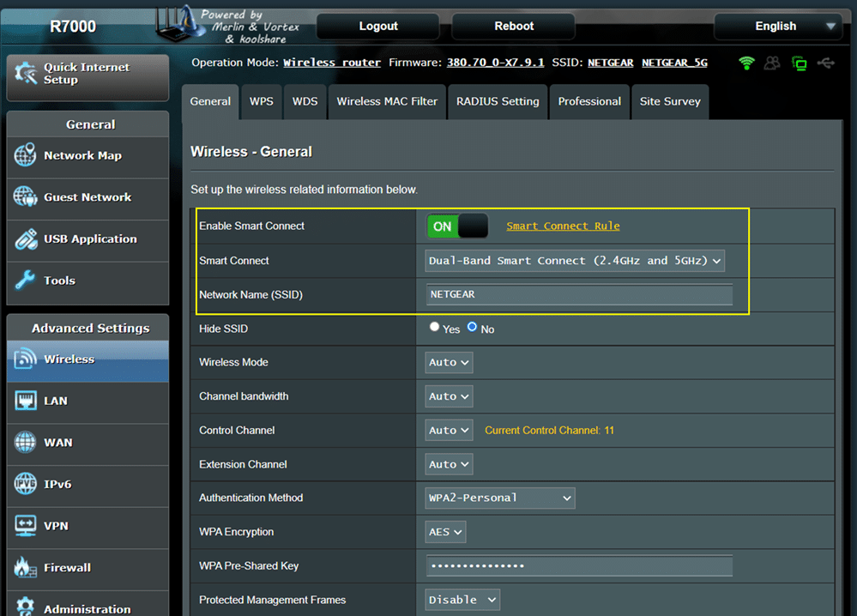Image resolution: width=857 pixels, height=616 pixels.
Task: Toggle the Enable Smart Connect switch
Action: click(457, 226)
